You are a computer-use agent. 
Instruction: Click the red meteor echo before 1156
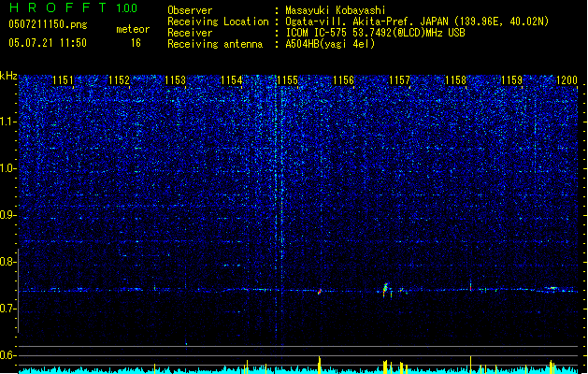tap(320, 291)
